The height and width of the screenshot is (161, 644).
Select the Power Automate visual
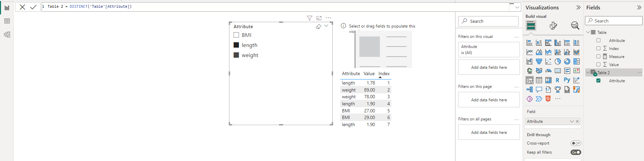pyautogui.click(x=539, y=99)
